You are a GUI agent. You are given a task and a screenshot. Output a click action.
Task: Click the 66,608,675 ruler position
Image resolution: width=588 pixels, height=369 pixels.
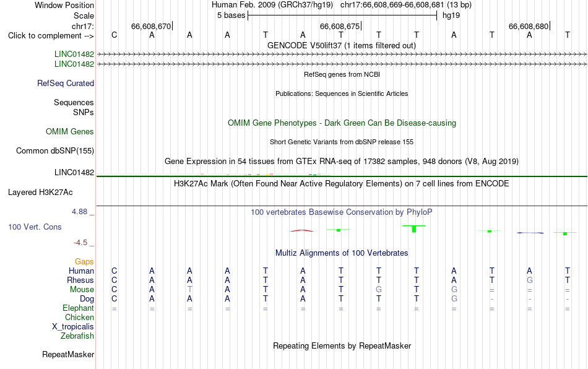[x=340, y=26]
